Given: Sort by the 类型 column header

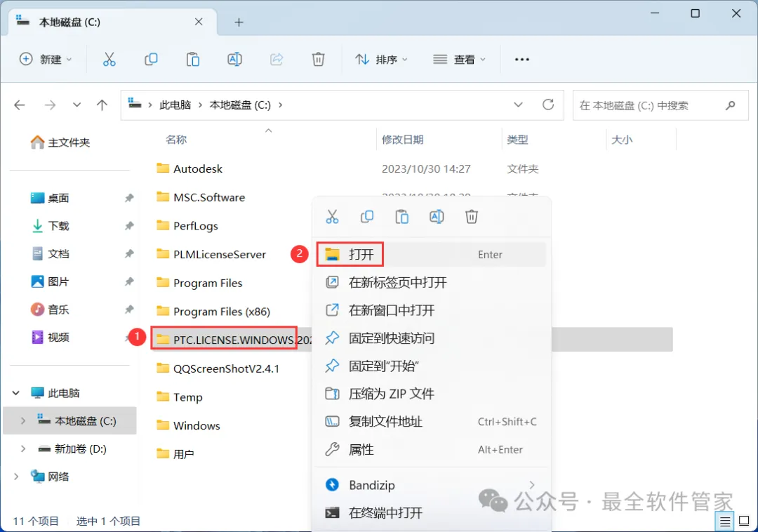Looking at the screenshot, I should tap(517, 140).
